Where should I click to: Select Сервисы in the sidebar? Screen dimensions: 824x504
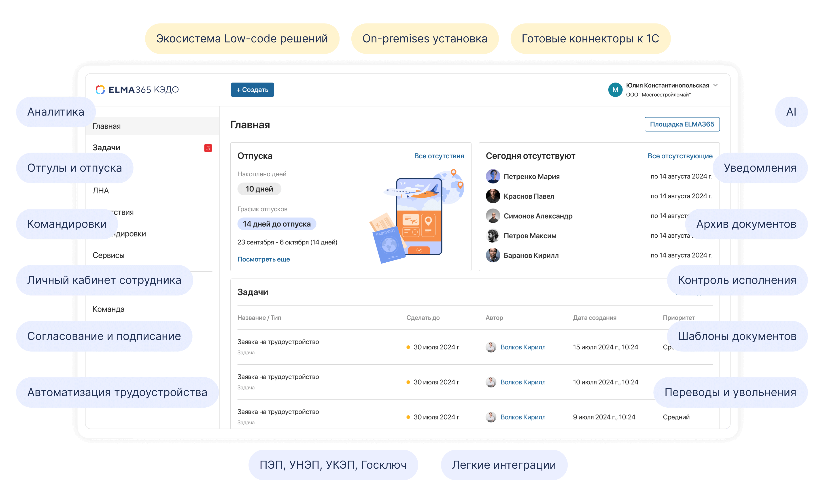pos(108,255)
